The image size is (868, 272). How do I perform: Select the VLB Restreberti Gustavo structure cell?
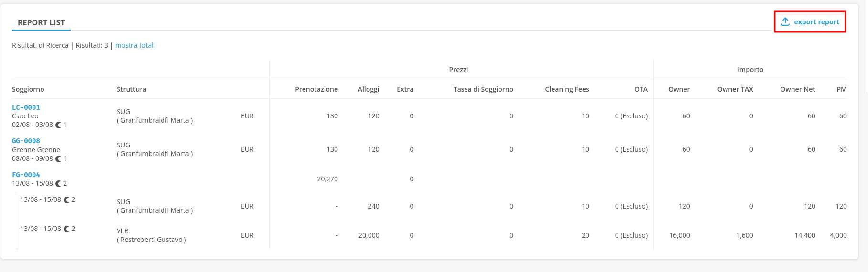coord(151,235)
